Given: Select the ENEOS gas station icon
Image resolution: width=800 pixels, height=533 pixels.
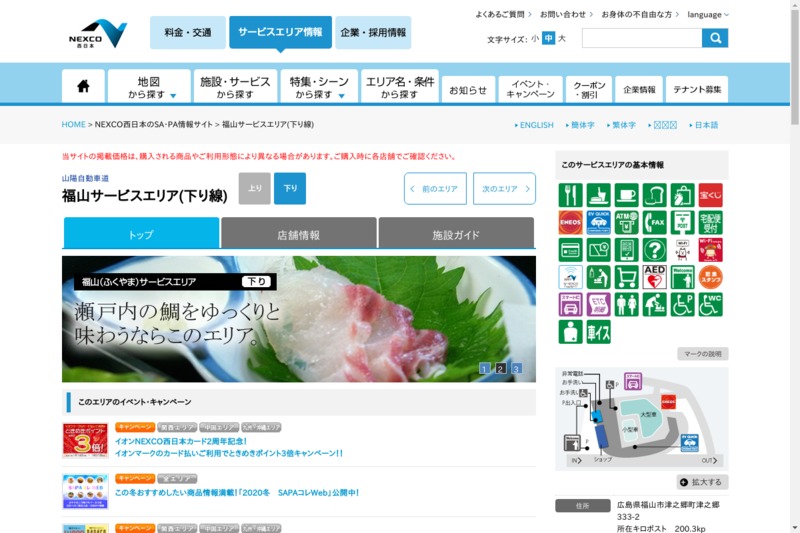Looking at the screenshot, I should [x=570, y=222].
